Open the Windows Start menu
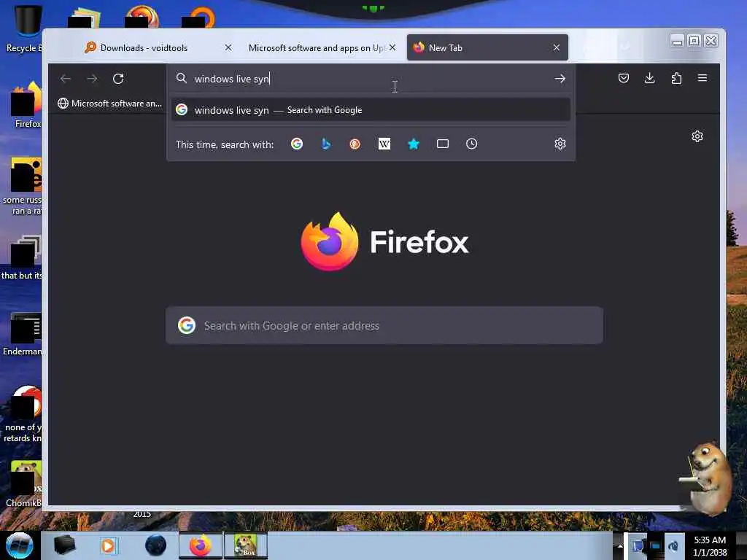 20,545
